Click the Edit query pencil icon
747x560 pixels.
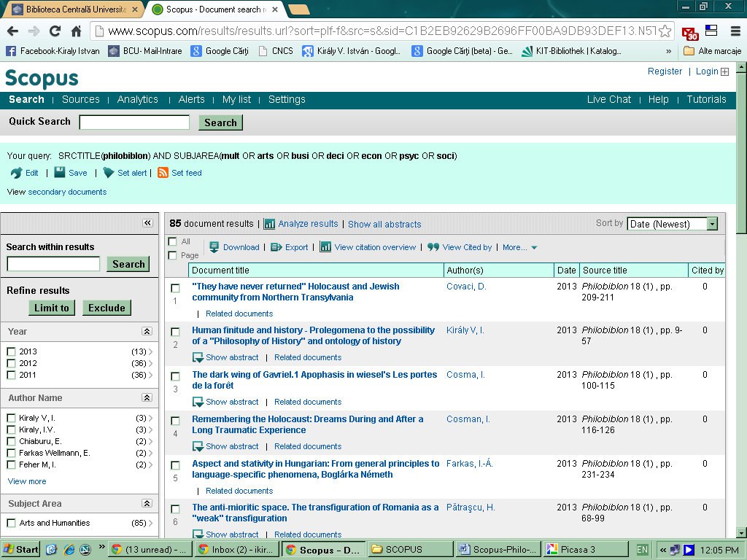(x=16, y=173)
